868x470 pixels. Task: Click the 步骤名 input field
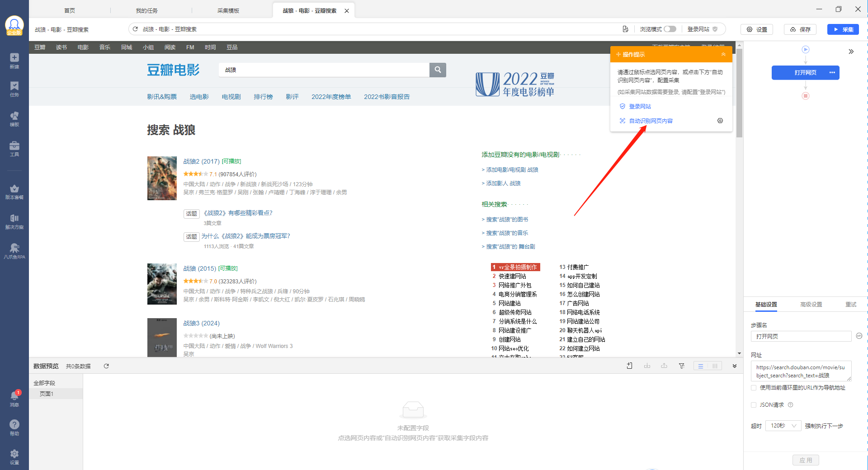pos(801,336)
